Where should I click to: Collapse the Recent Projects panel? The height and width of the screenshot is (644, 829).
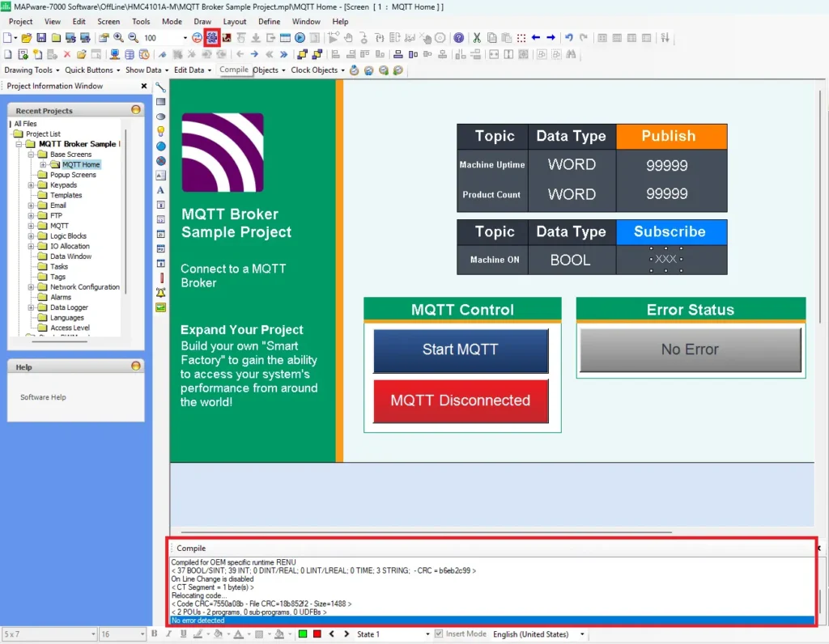click(x=135, y=110)
